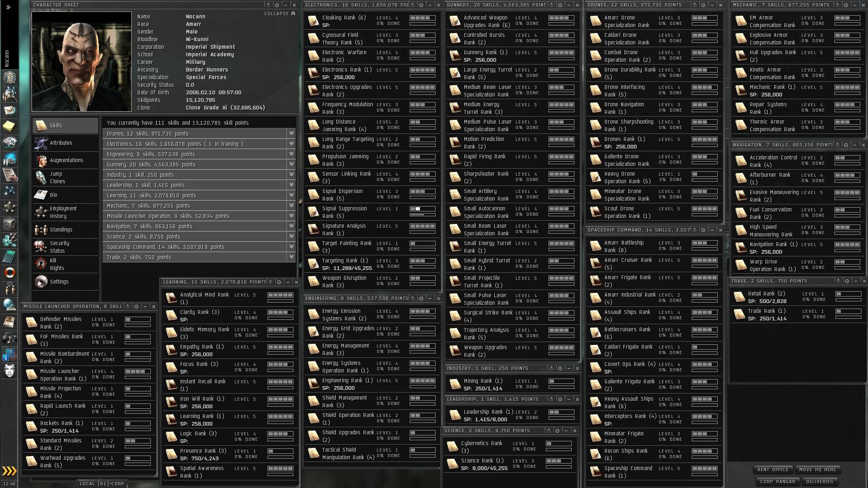
Task: Expand the Electronics skill group chevron
Action: 291,144
